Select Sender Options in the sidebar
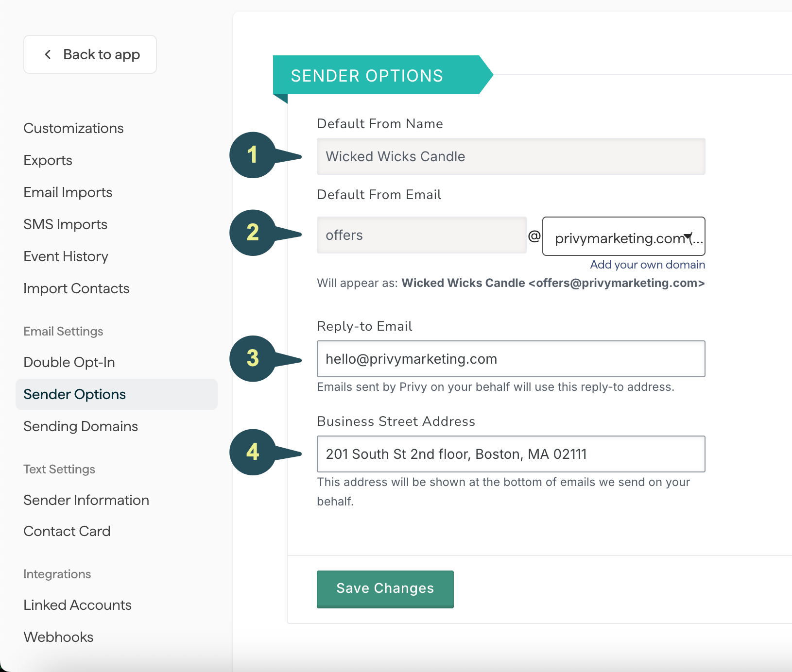The image size is (792, 672). pyautogui.click(x=74, y=394)
